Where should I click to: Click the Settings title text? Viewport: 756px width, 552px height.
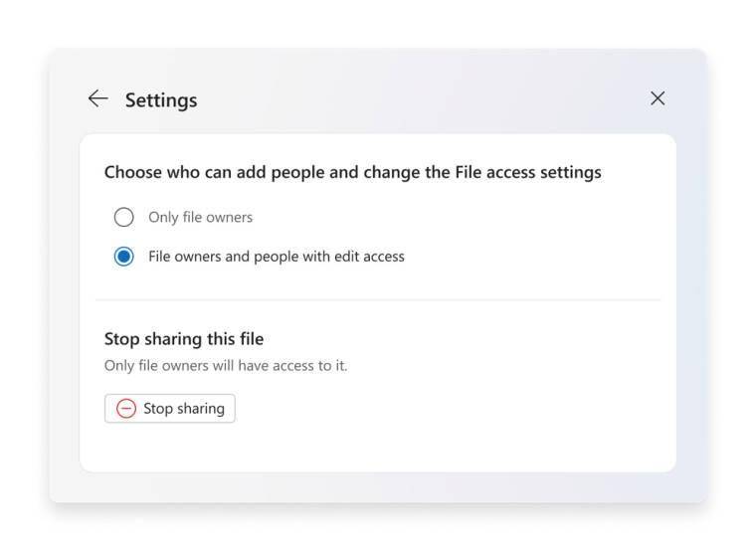coord(161,100)
